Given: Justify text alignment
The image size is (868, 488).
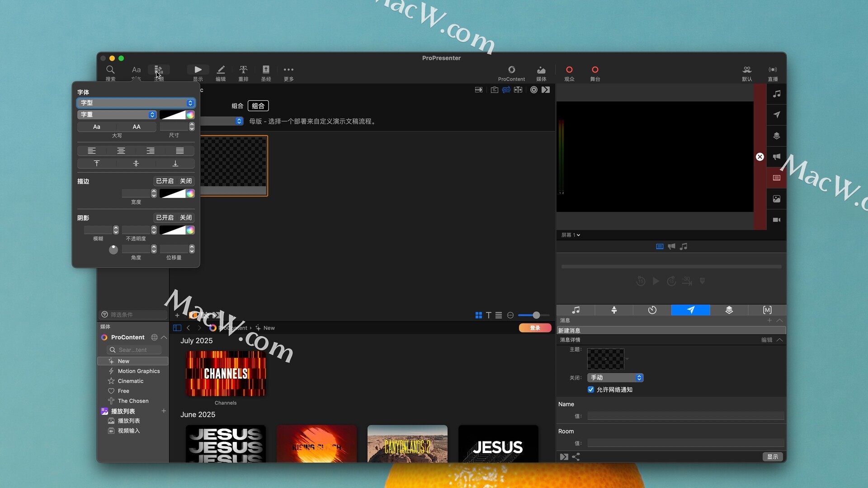Looking at the screenshot, I should [180, 150].
